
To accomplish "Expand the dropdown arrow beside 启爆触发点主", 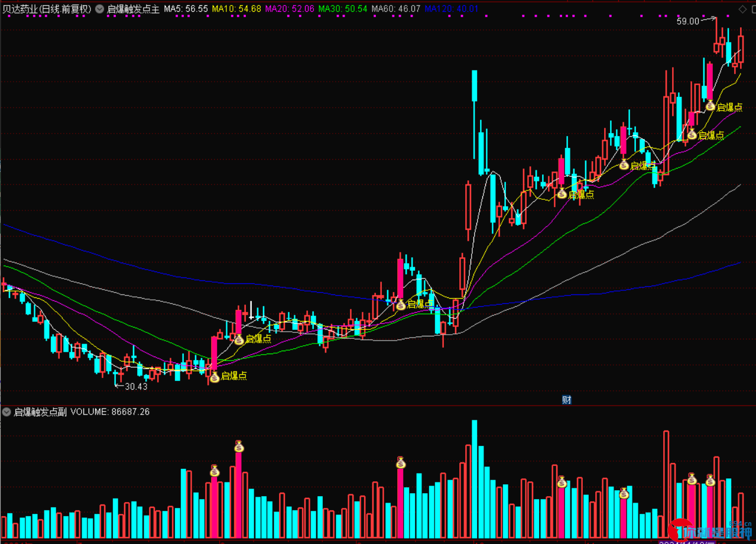I will [x=99, y=9].
